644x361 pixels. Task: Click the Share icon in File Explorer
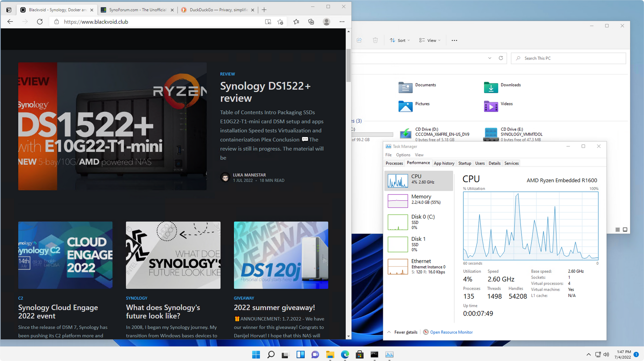tap(359, 40)
